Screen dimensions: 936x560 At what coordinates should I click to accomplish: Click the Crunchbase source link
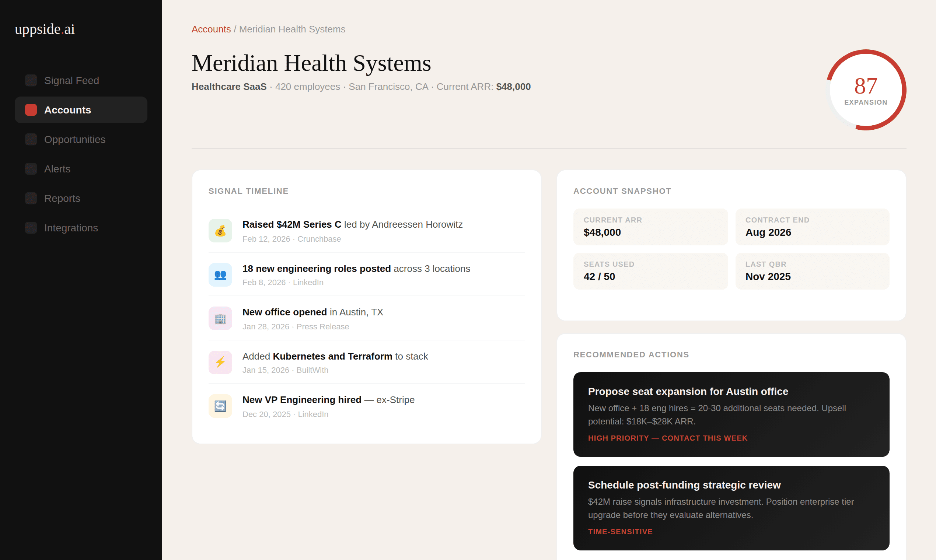coord(319,238)
